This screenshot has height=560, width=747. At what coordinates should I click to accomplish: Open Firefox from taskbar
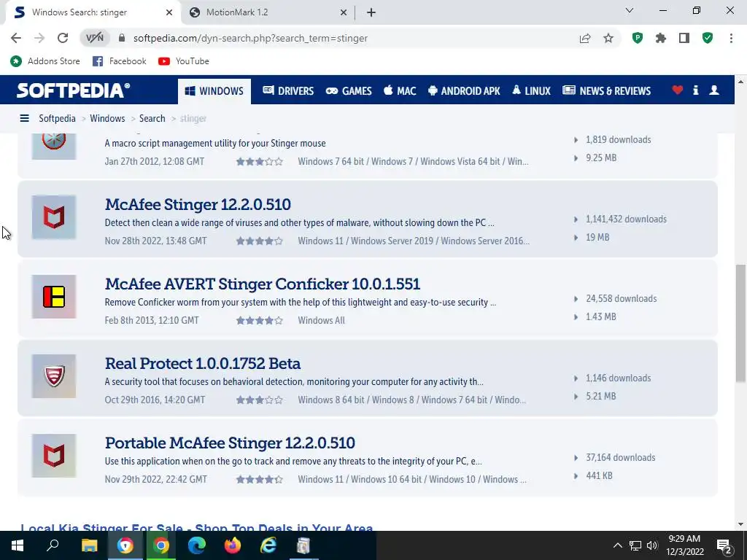point(233,545)
